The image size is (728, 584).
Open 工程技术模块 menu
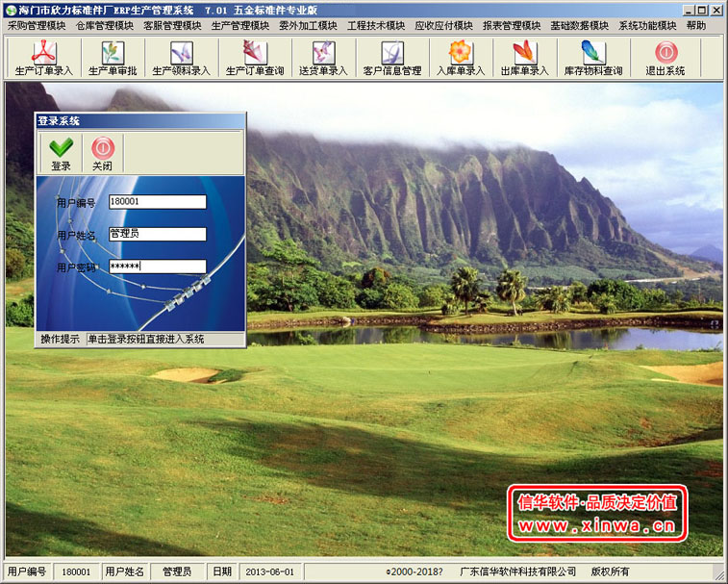click(376, 26)
